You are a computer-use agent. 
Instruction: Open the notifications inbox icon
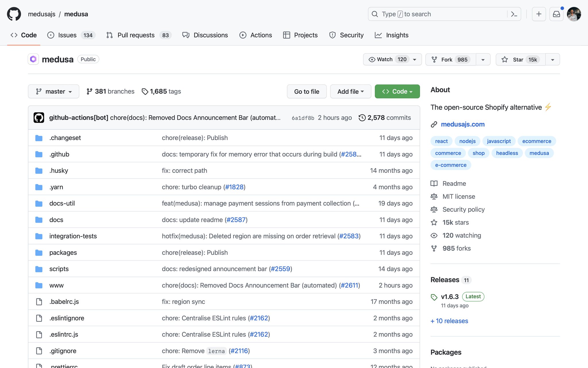[556, 14]
